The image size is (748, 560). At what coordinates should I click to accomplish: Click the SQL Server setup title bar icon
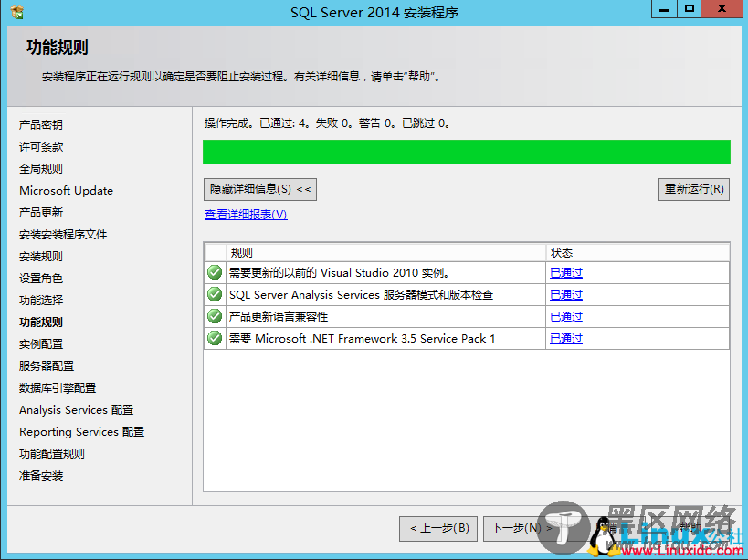16,12
